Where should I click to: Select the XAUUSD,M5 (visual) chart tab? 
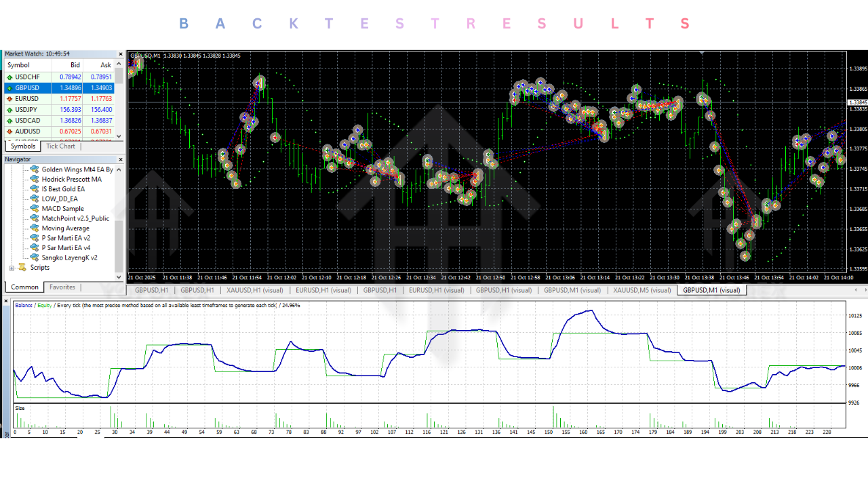click(641, 290)
